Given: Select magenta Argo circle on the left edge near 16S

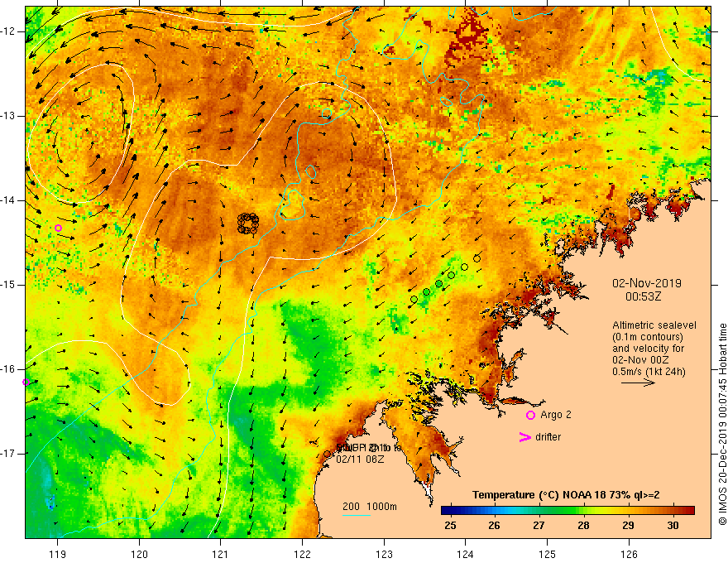Looking at the screenshot, I should click(x=26, y=382).
